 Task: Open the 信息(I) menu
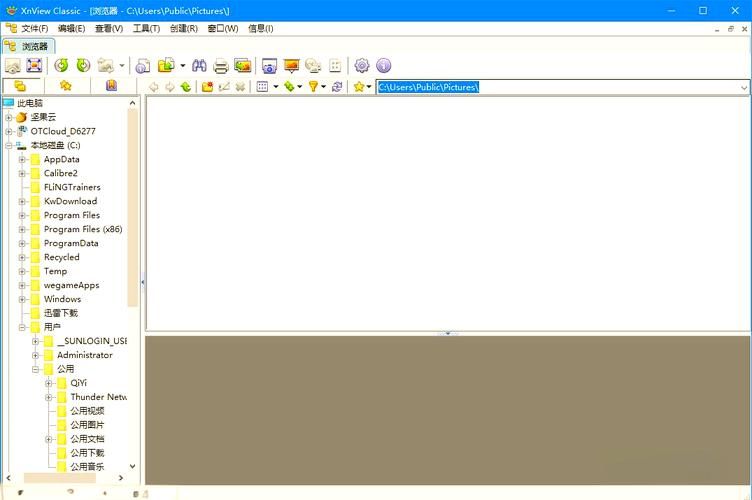[260, 29]
